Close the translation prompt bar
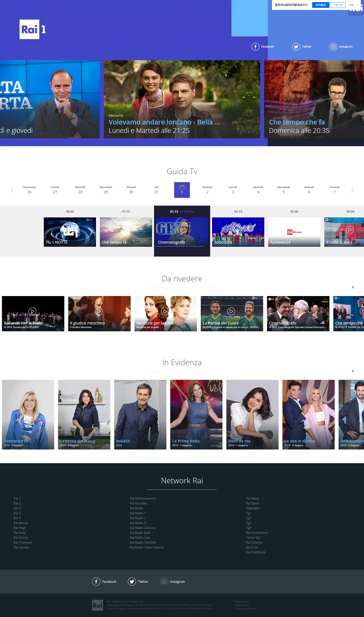The image size is (364, 617). (352, 5)
